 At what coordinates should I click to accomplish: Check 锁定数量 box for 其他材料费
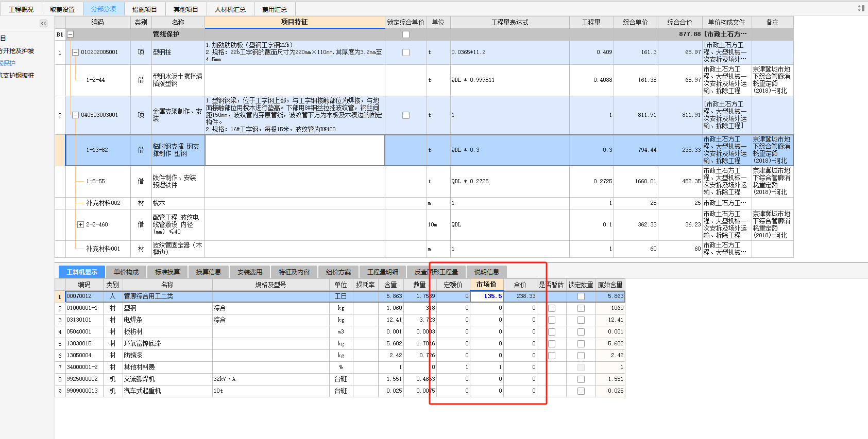[x=581, y=367]
